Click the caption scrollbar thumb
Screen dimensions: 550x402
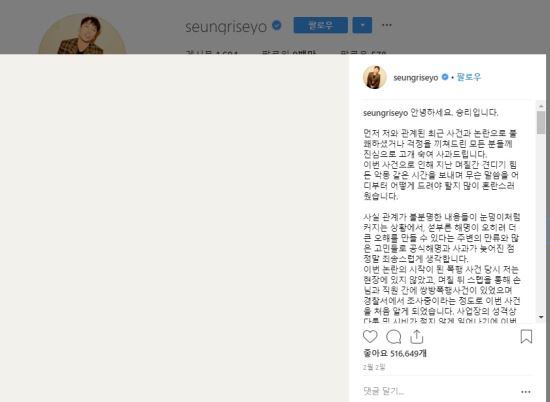tap(541, 123)
